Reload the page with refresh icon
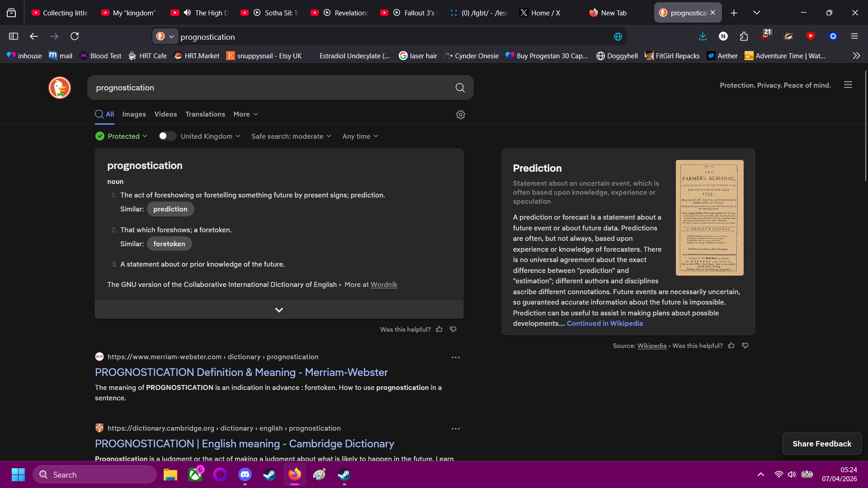 [x=75, y=36]
